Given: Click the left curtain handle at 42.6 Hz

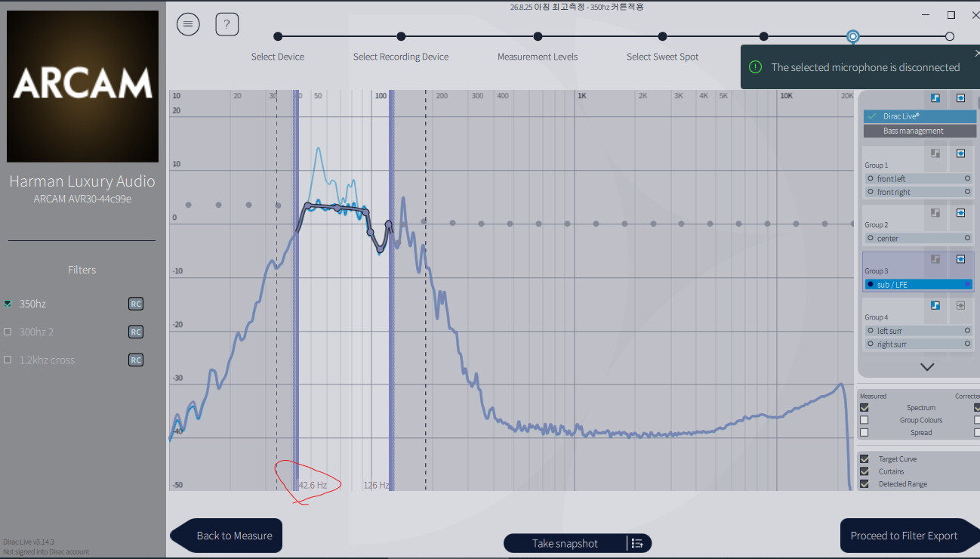Looking at the screenshot, I should [x=296, y=291].
